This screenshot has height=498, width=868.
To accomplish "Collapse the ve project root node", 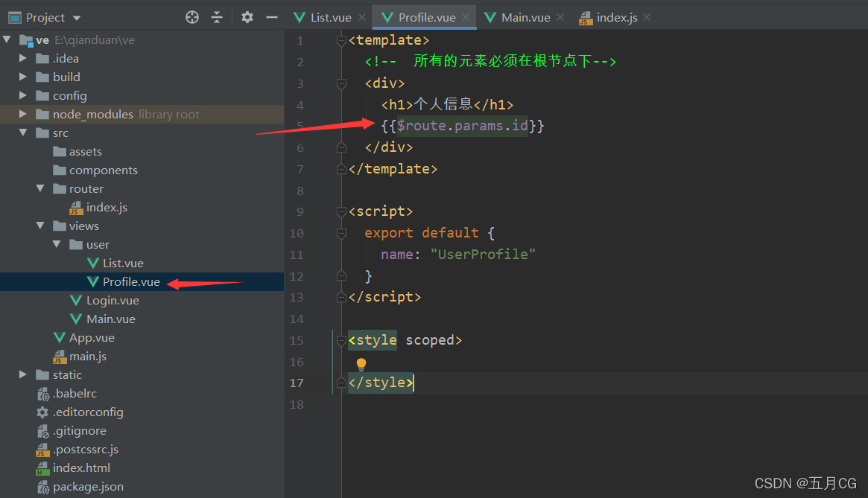I will [x=7, y=39].
